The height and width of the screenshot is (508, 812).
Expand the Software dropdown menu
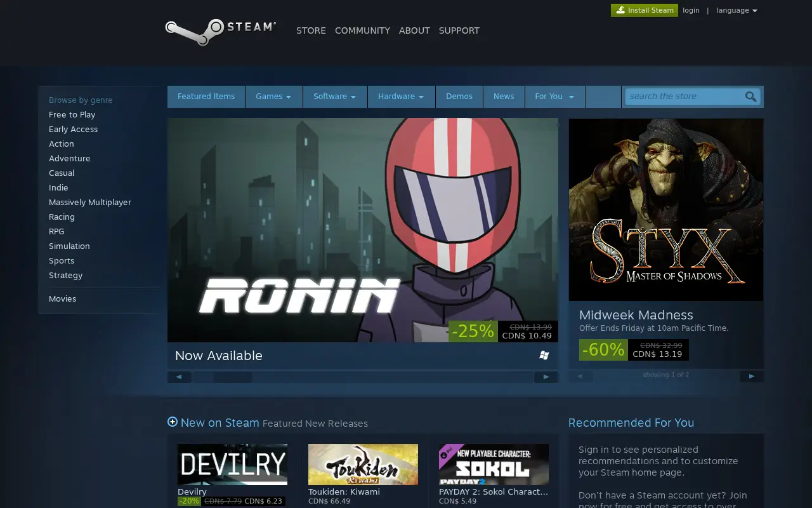pyautogui.click(x=335, y=97)
